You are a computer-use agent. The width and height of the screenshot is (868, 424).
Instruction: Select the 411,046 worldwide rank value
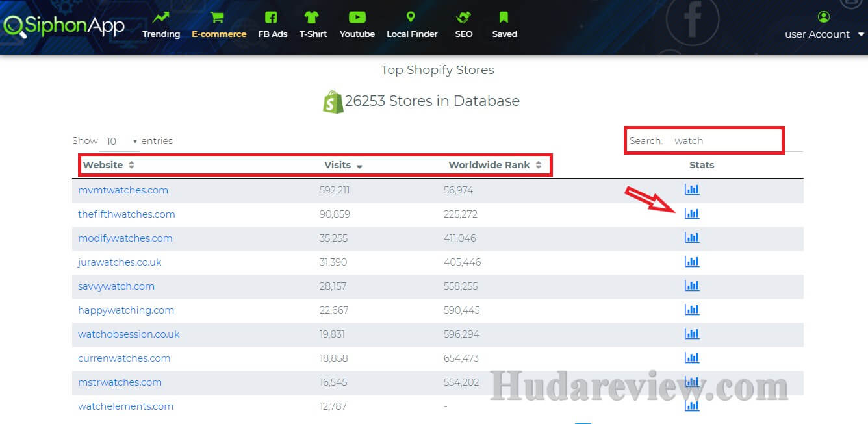tap(460, 238)
